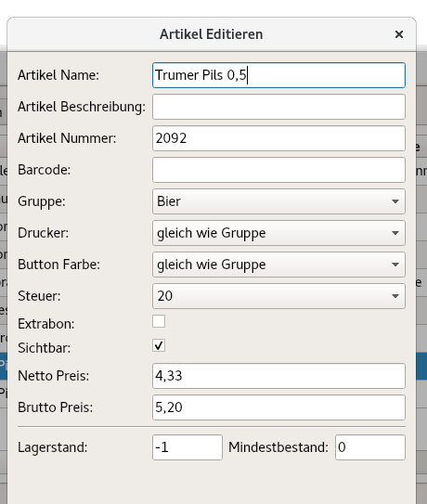Click the Mindestbestand field showing 0
Viewport: 427px width, 504px height.
(x=370, y=447)
